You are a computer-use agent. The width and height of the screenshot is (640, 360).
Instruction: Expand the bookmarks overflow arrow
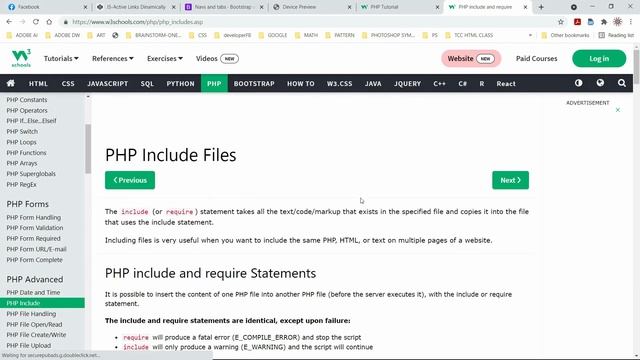[x=530, y=35]
